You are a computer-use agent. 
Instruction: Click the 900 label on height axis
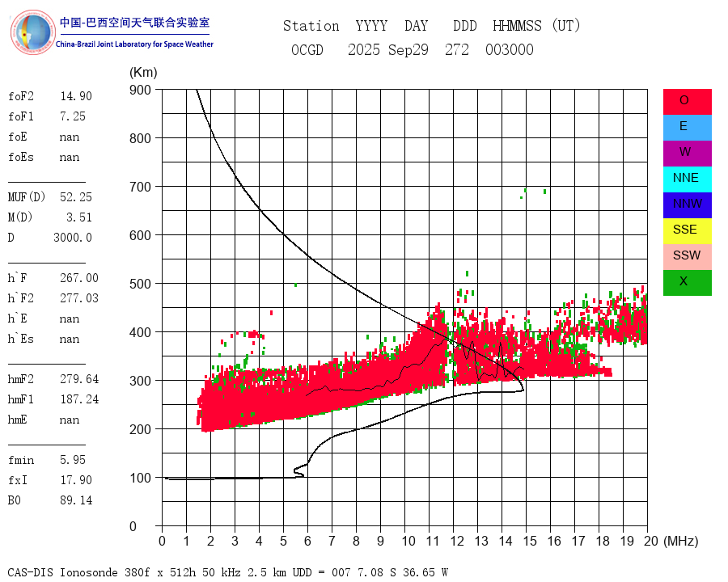click(140, 90)
